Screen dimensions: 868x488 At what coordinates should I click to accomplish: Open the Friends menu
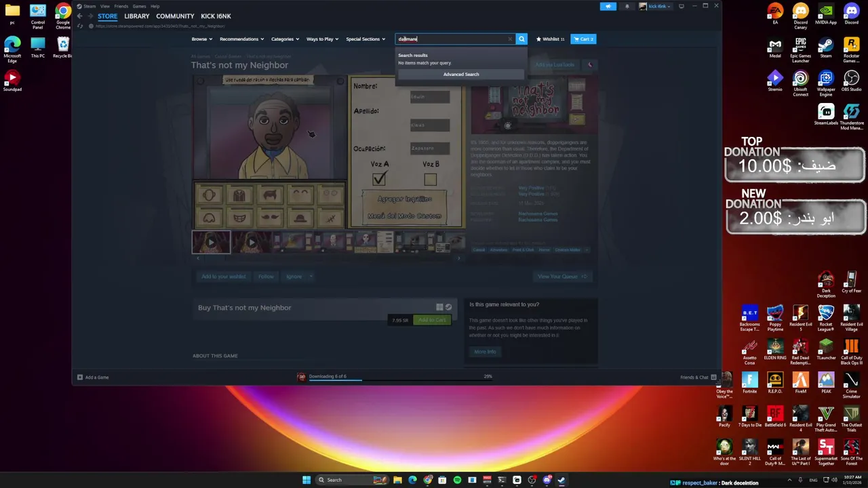click(121, 6)
